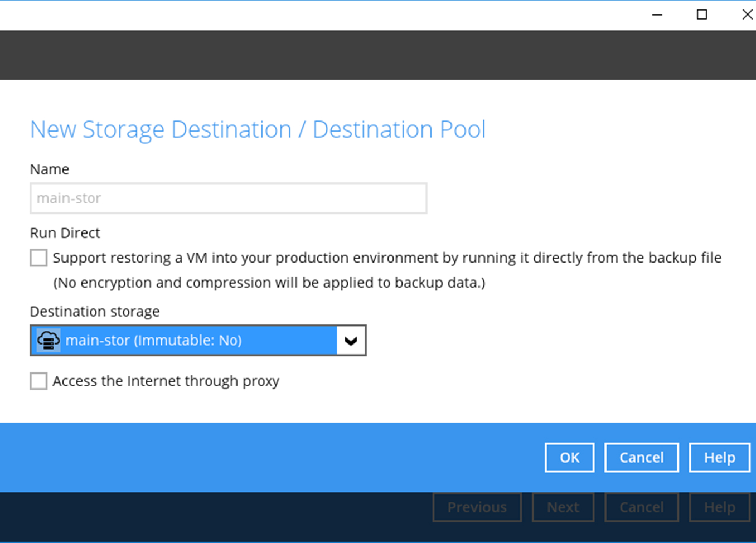Open Help from the dialog's blue bar
756x543 pixels.
[719, 457]
